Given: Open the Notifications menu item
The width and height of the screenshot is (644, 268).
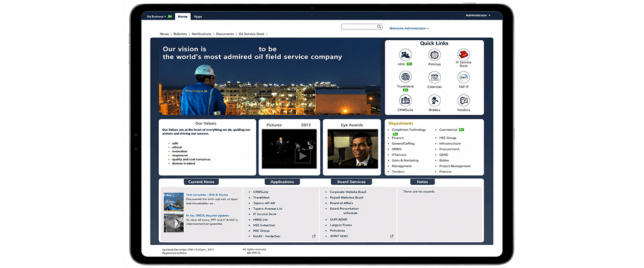Looking at the screenshot, I should (x=202, y=34).
